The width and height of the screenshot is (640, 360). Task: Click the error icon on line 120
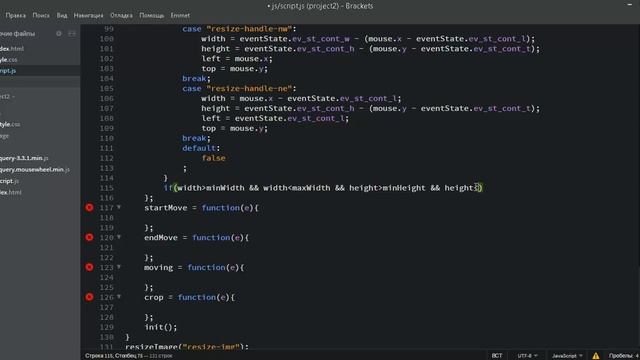(89, 238)
